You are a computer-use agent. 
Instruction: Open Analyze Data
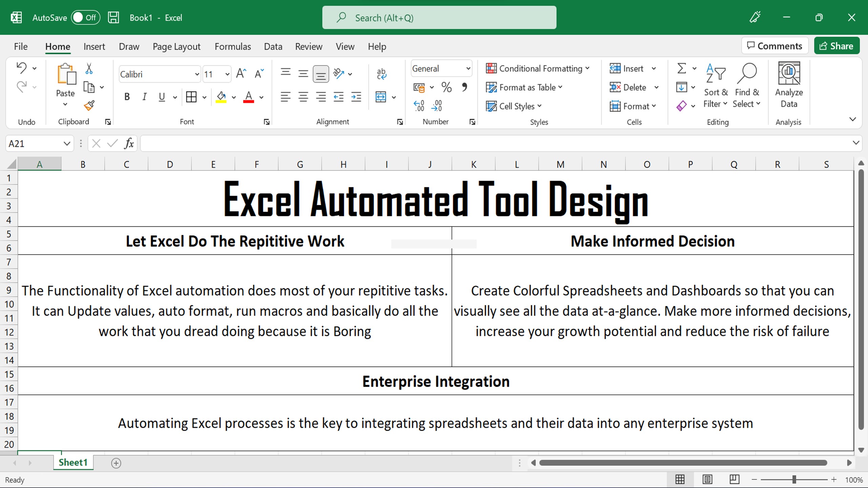pos(789,85)
